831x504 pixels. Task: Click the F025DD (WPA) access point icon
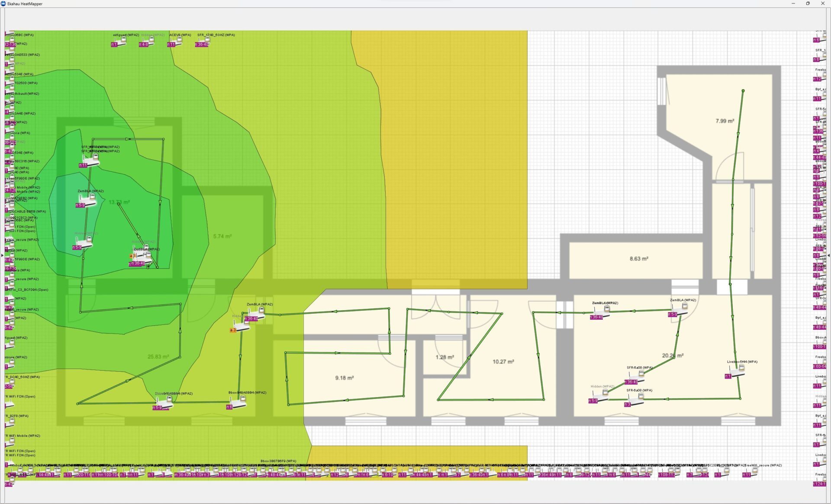(x=10, y=89)
